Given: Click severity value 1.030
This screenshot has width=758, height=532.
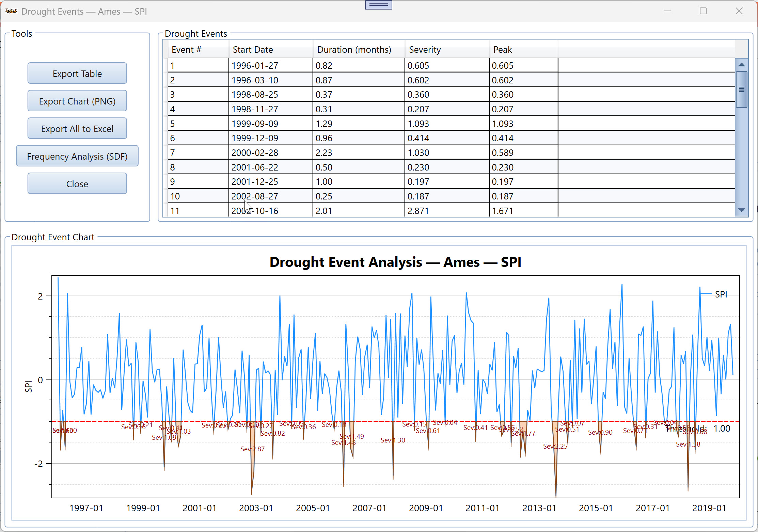Looking at the screenshot, I should coord(447,152).
